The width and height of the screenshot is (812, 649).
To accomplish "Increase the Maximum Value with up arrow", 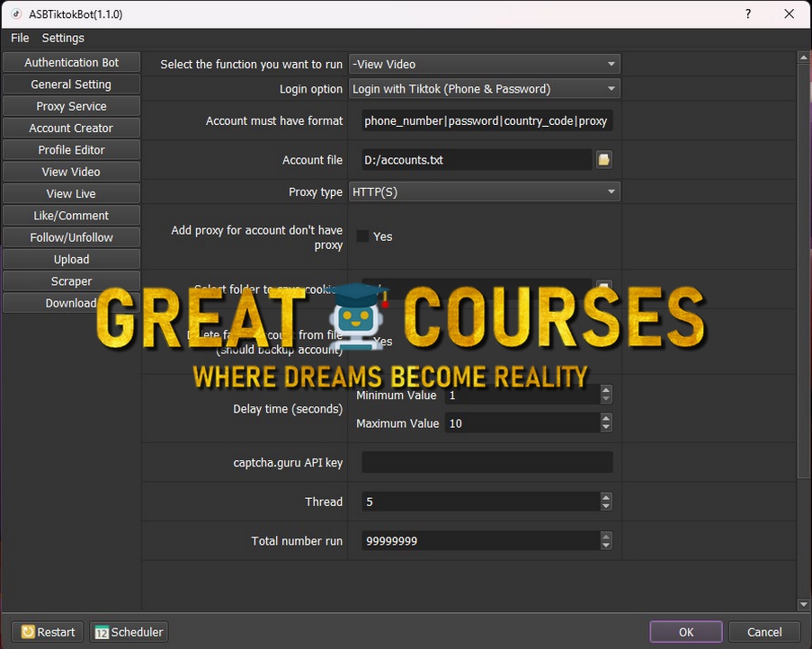I will tap(606, 418).
